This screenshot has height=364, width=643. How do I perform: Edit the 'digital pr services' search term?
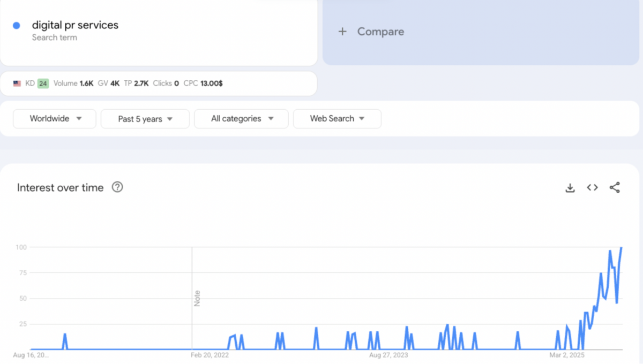(x=75, y=25)
